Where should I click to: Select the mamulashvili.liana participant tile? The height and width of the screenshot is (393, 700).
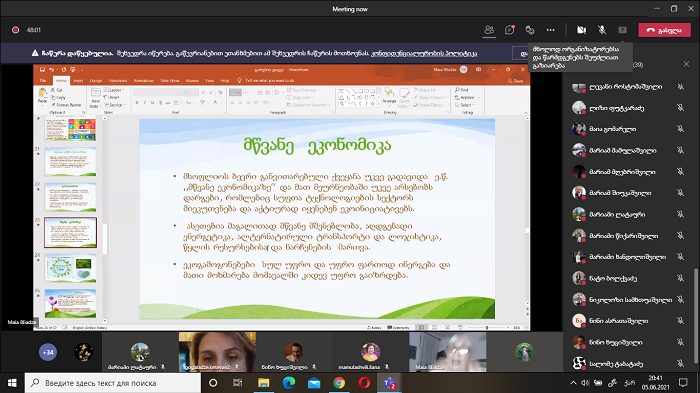[371, 352]
